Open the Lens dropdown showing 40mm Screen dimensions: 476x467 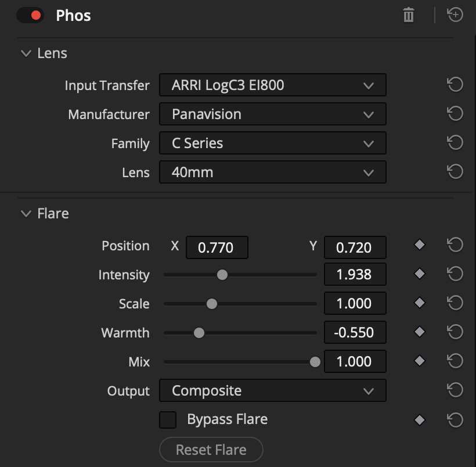(x=273, y=173)
